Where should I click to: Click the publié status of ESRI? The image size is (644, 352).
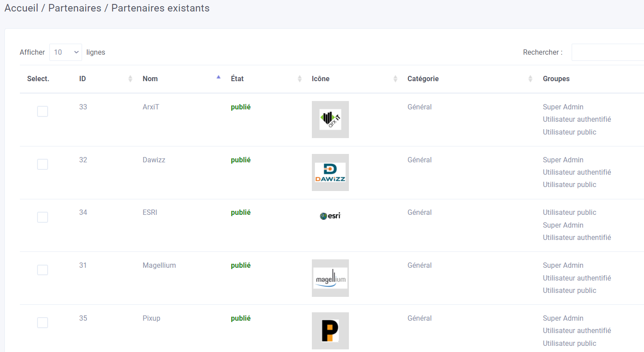pyautogui.click(x=241, y=213)
